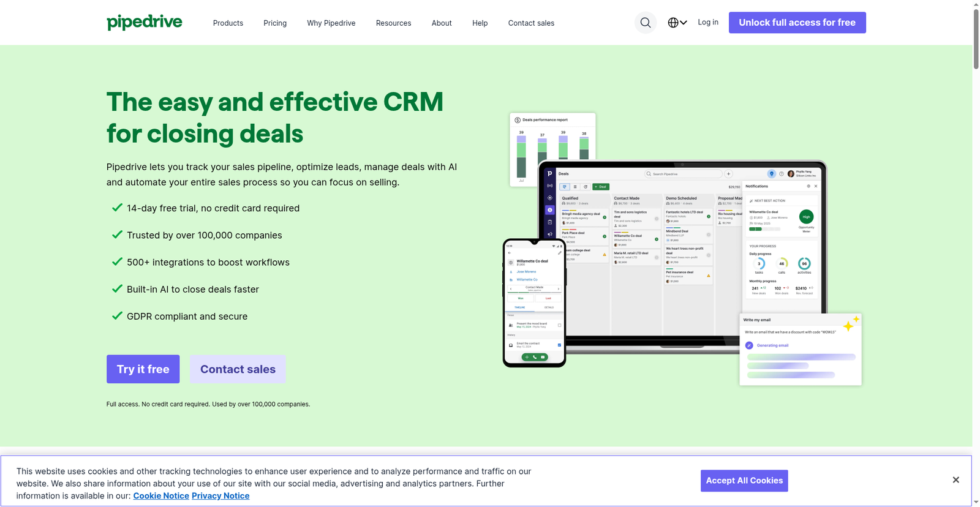Expand the Why Pipedrive menu

[331, 23]
